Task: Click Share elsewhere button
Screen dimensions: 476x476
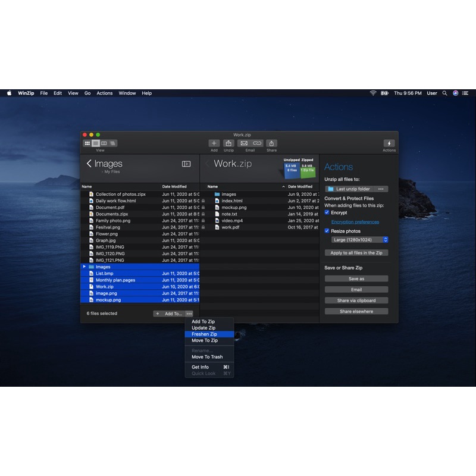Action: 356,311
